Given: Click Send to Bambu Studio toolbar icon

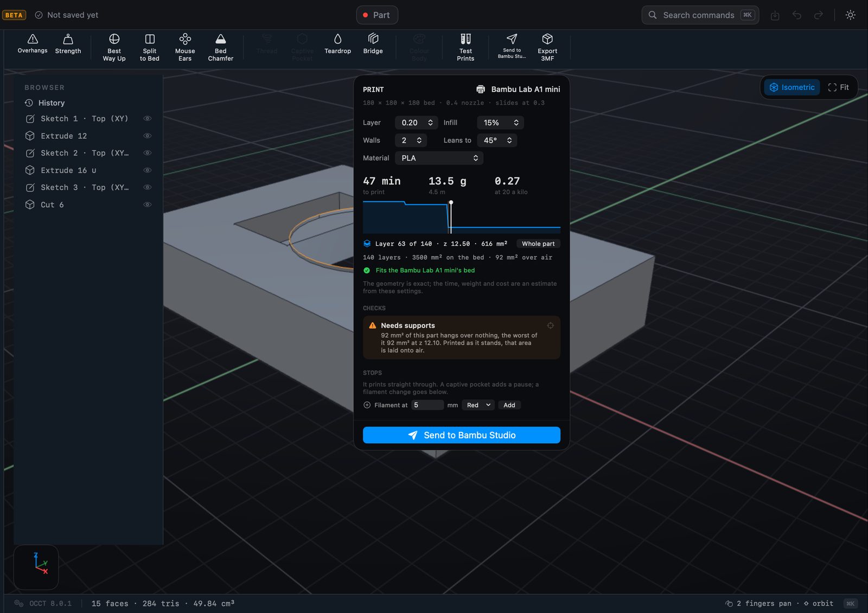Looking at the screenshot, I should [x=512, y=46].
